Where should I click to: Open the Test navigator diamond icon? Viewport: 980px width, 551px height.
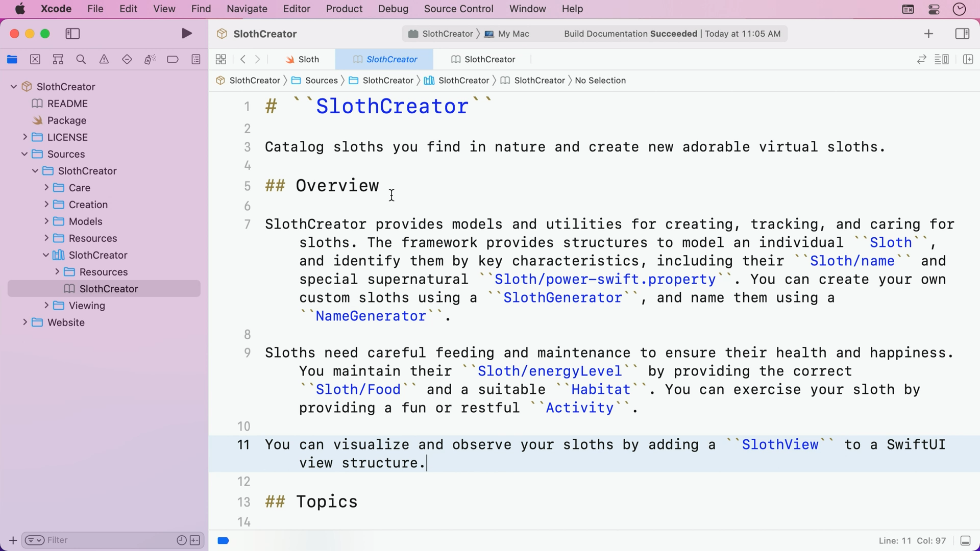click(127, 60)
